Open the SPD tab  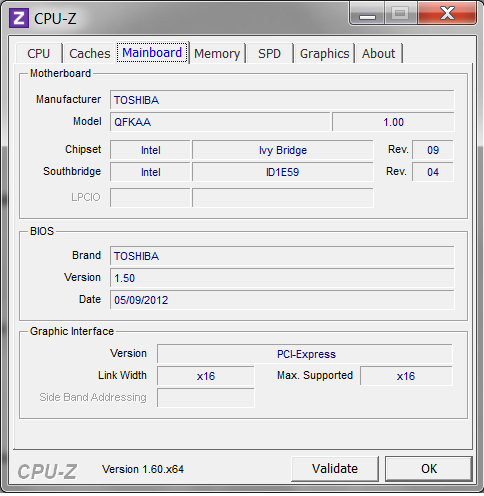(269, 53)
